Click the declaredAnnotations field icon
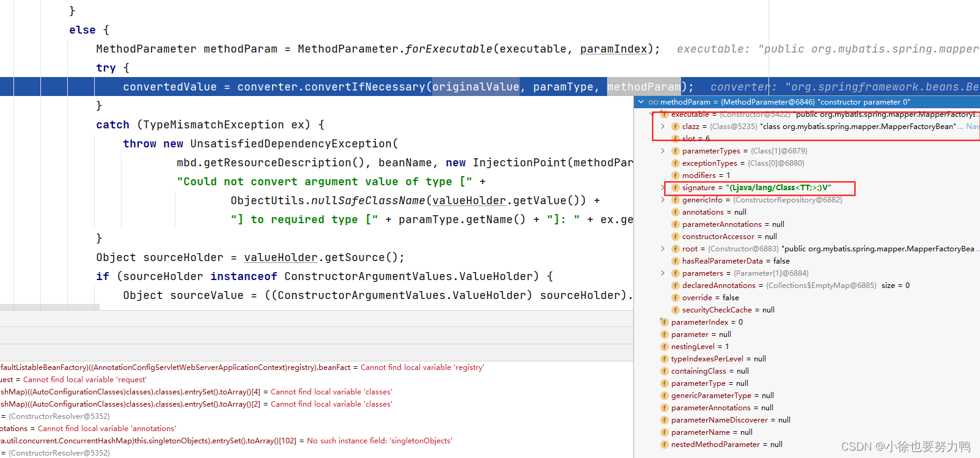This screenshot has height=458, width=980. 675,286
